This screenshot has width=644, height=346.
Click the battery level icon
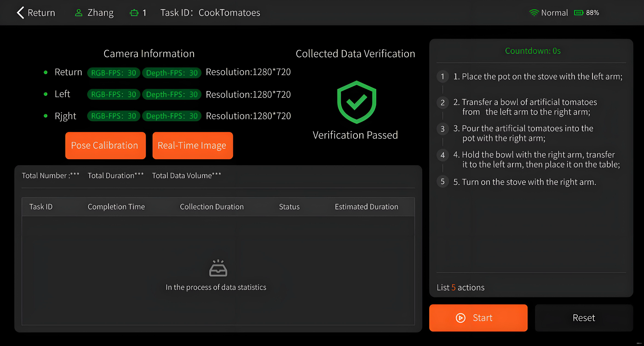click(x=579, y=13)
